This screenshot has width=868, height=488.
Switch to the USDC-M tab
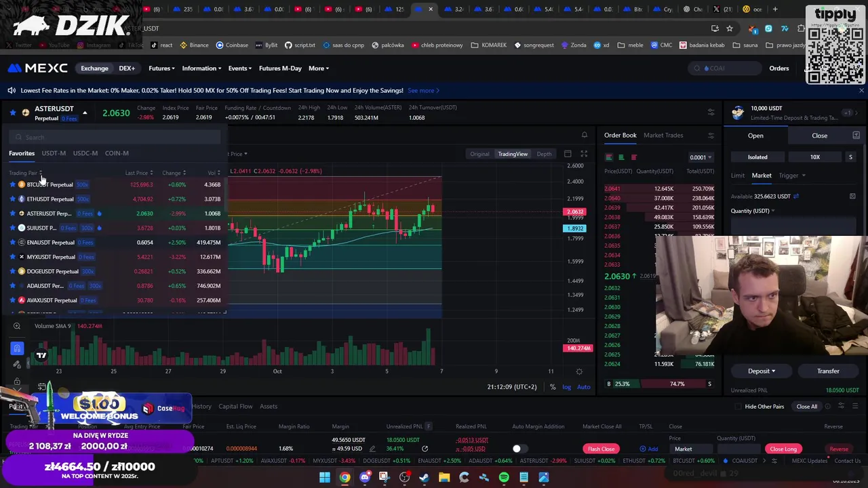(x=85, y=153)
